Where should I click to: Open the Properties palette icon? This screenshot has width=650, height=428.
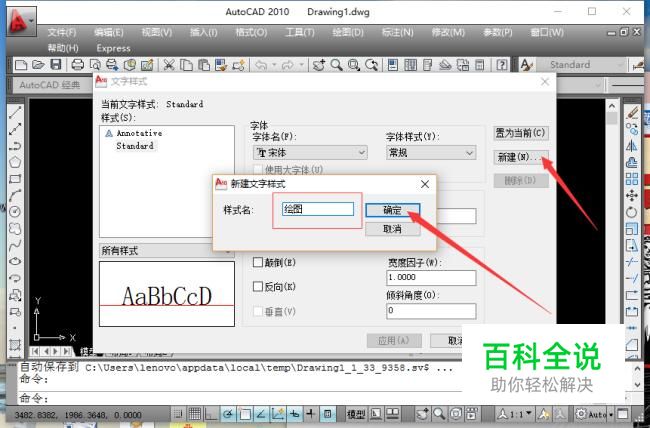tap(392, 65)
